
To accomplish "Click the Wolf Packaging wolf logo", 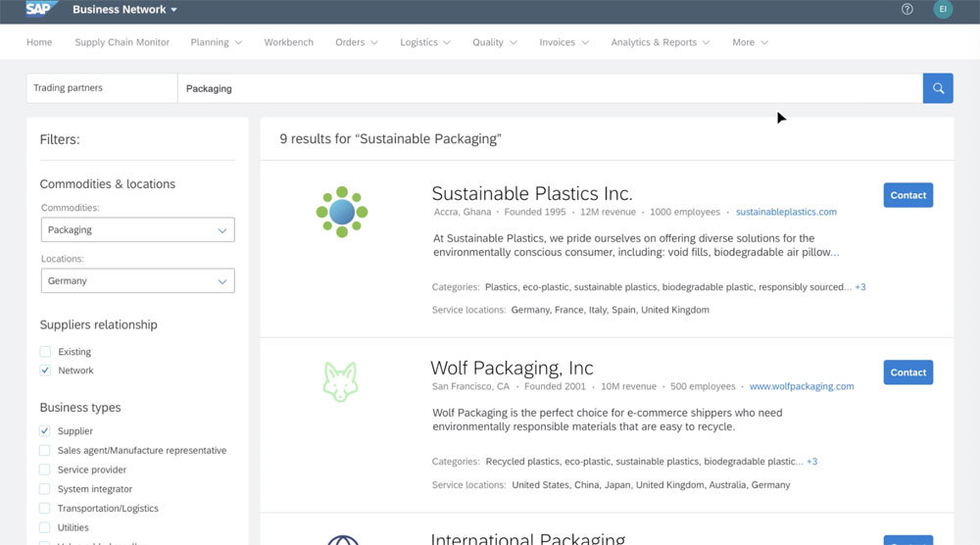I will pyautogui.click(x=341, y=381).
